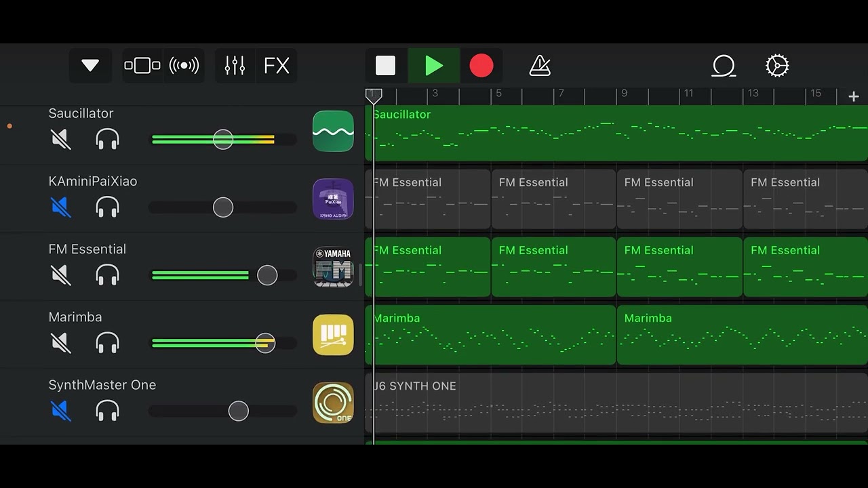Open track controls mixer icon
Viewport: 868px width, 488px height.
[235, 66]
